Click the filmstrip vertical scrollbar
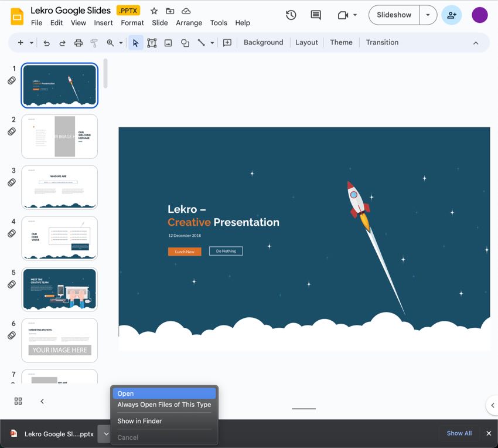Viewport: 498px width, 448px height. (105, 73)
